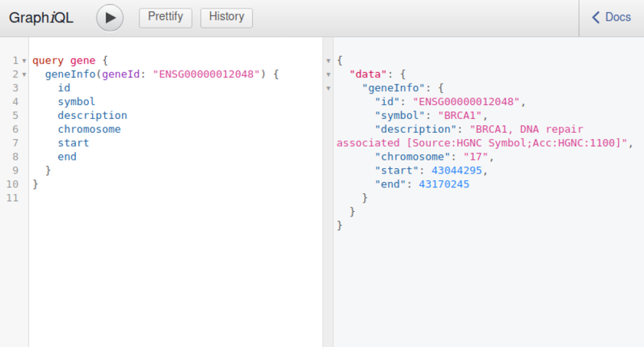Image resolution: width=644 pixels, height=347 pixels.
Task: Click the "symbol" key in the result
Action: click(399, 115)
